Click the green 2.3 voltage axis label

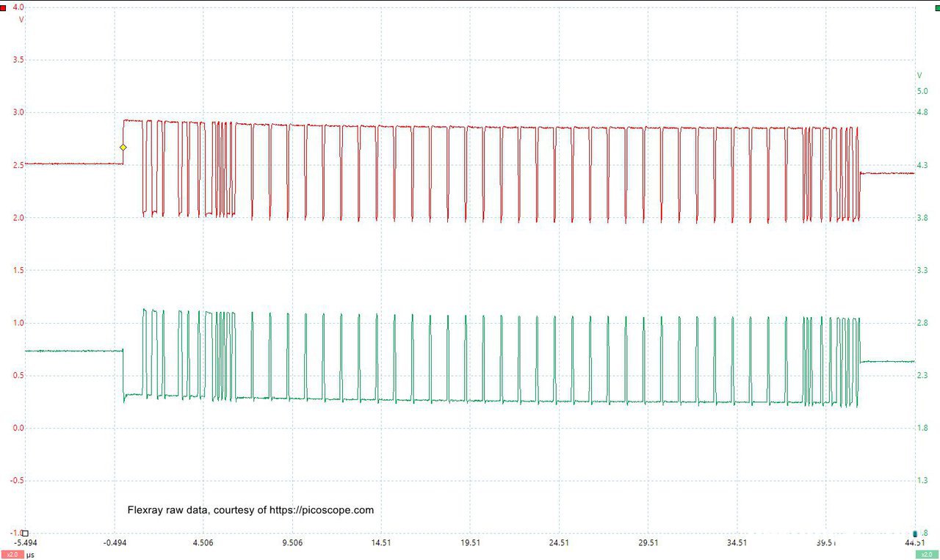point(922,375)
